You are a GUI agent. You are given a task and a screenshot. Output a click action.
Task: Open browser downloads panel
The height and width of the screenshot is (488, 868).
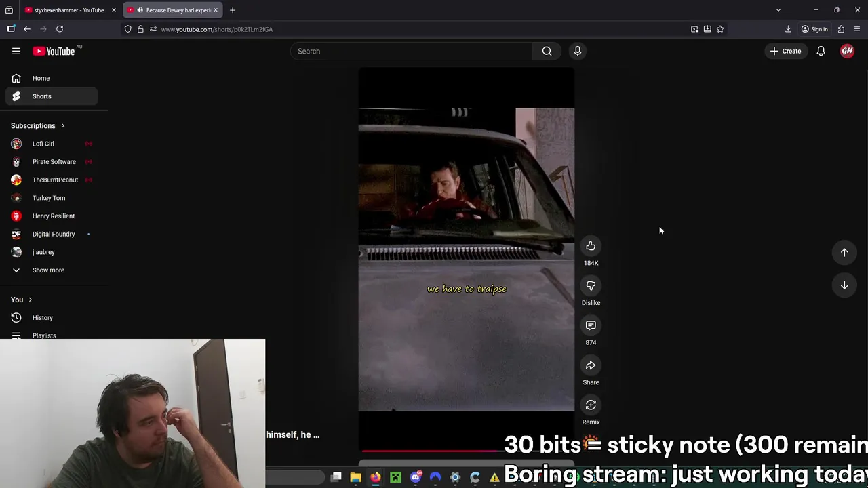coord(788,29)
